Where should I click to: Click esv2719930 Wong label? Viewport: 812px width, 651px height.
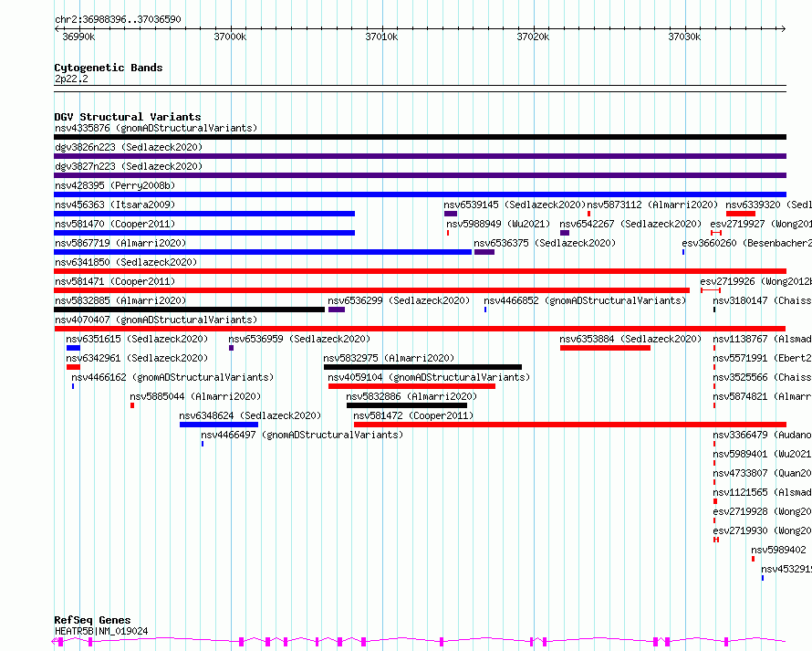pos(763,530)
